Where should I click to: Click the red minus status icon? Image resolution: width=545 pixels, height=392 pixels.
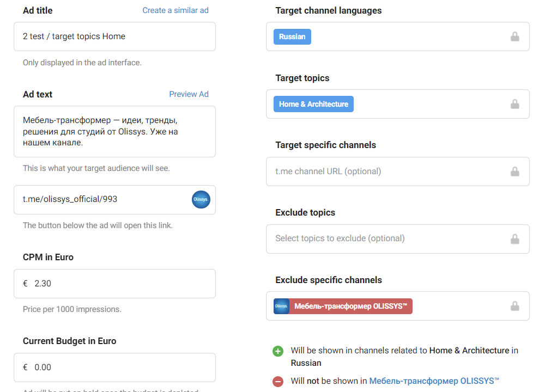278,382
